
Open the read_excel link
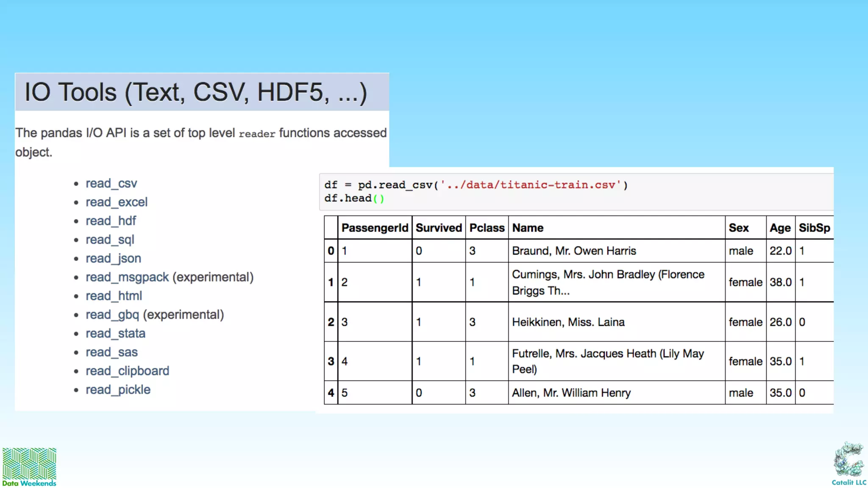point(117,202)
